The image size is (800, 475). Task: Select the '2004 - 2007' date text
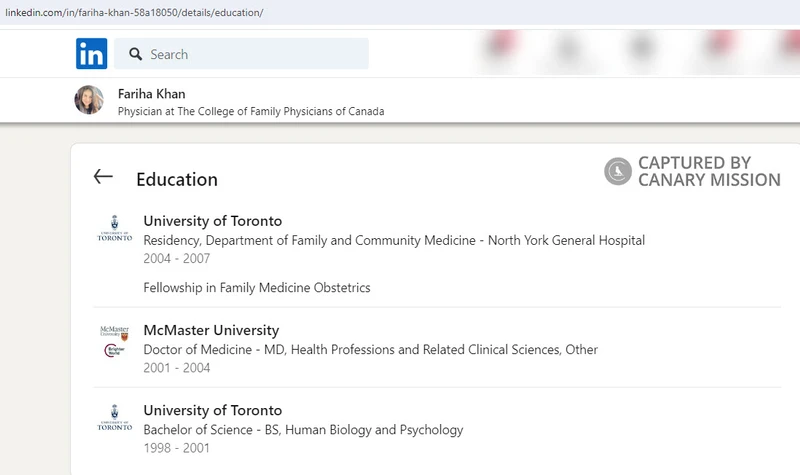point(177,259)
